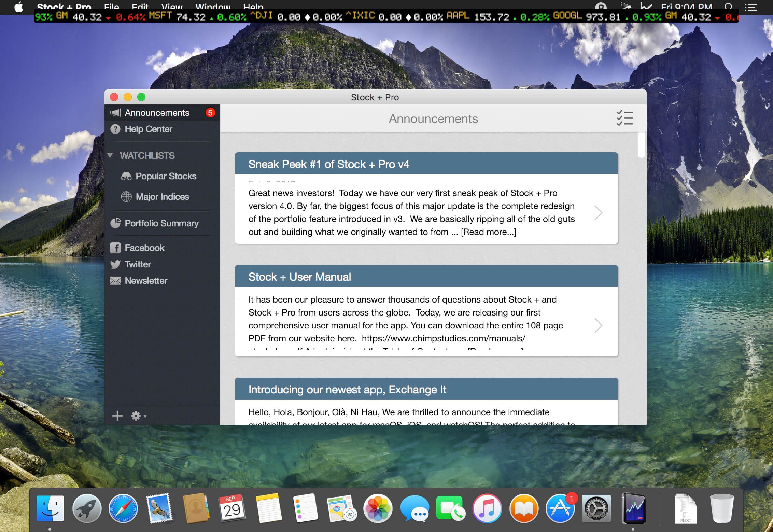The width and height of the screenshot is (773, 532).
Task: Click the mark-all-read checklist icon
Action: point(624,118)
